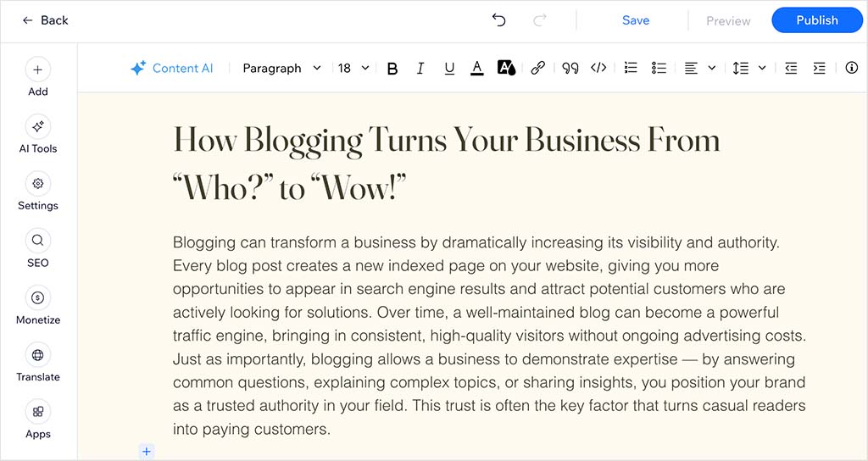868x461 pixels.
Task: Publish the blog post
Action: pos(817,20)
